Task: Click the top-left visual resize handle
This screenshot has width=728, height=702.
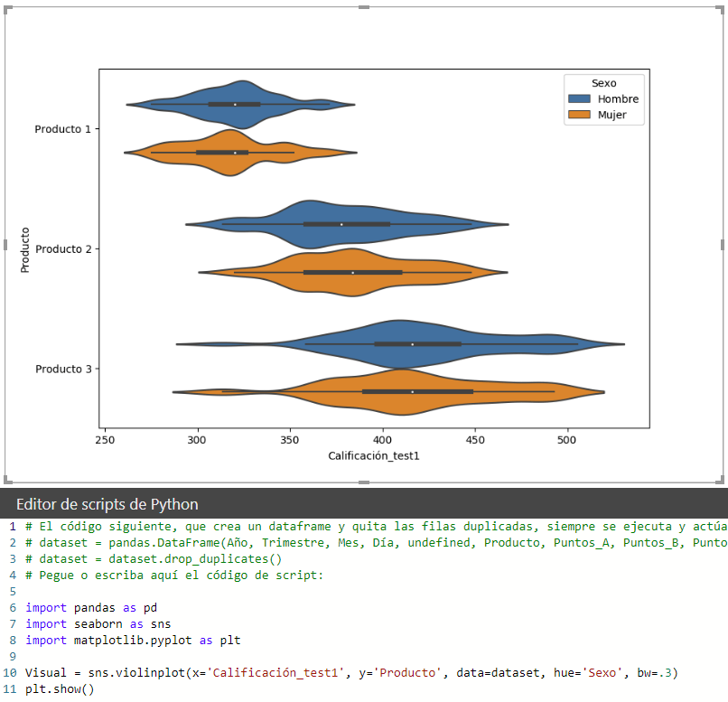Action: click(7, 9)
